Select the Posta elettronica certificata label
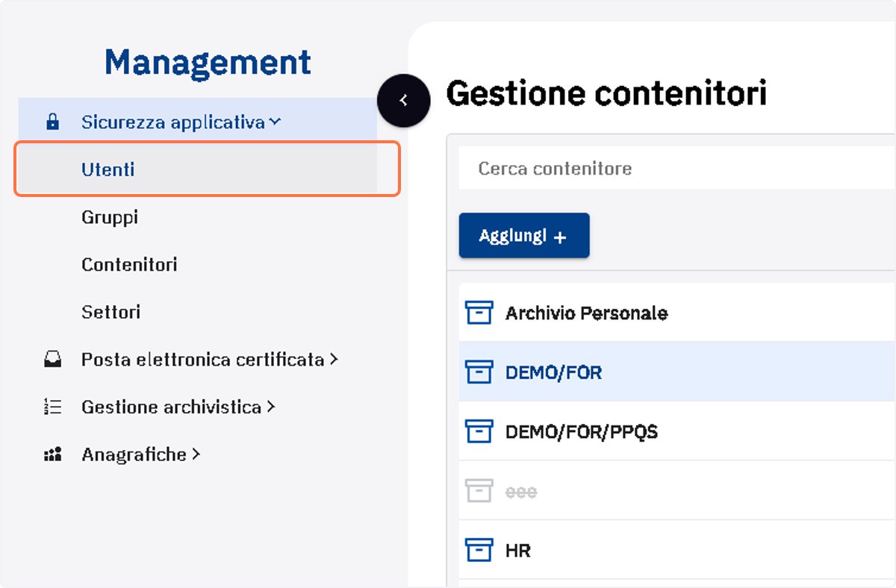The image size is (896, 588). click(x=203, y=360)
